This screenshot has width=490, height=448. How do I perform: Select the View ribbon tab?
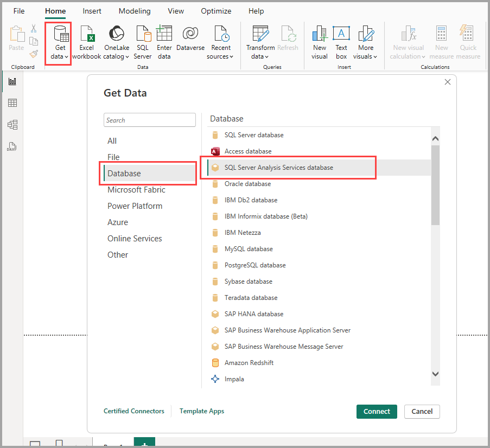click(x=176, y=11)
